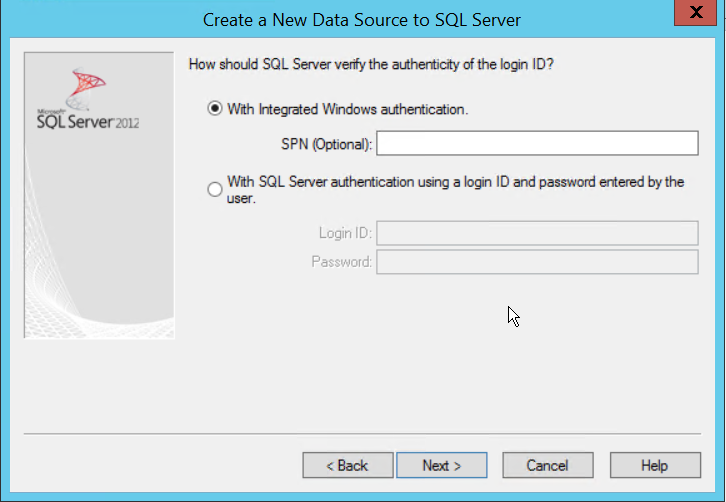Select the Integrated Windows authentication radio button
The width and height of the screenshot is (726, 502).
[215, 110]
